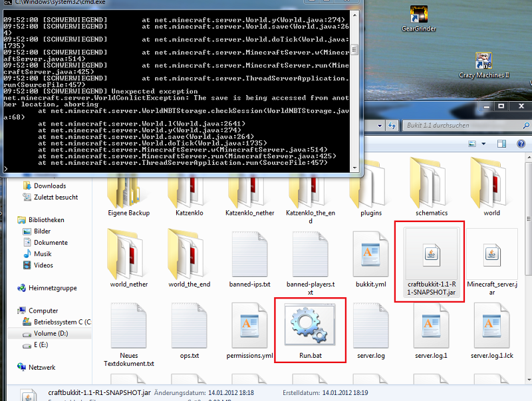Select the Katzenklo_nether folder
The image size is (532, 401).
coord(250,197)
